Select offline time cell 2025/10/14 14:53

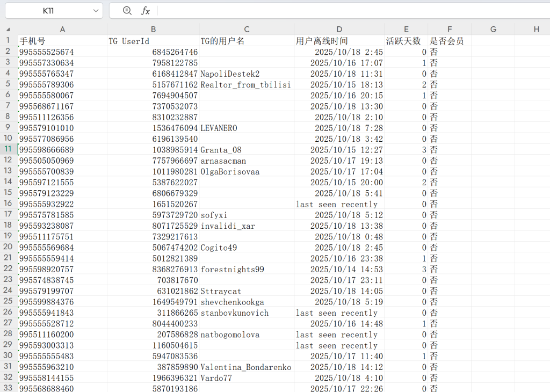click(x=339, y=269)
